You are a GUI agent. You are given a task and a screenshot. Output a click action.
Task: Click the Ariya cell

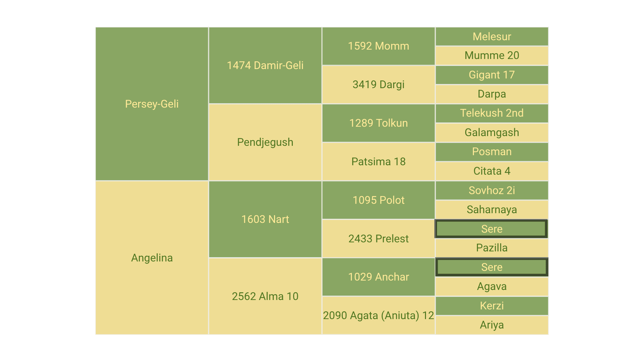[492, 325]
